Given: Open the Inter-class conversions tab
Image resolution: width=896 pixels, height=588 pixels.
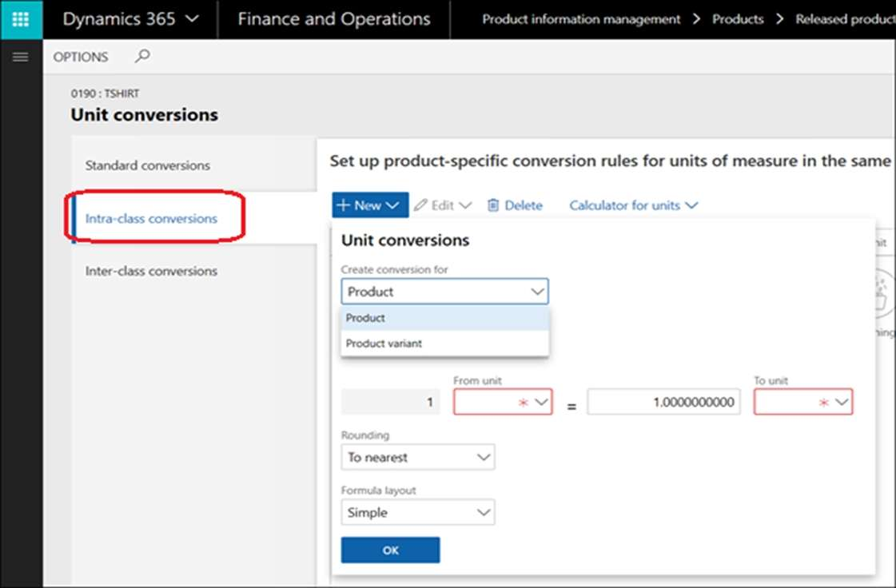Looking at the screenshot, I should pyautogui.click(x=151, y=271).
